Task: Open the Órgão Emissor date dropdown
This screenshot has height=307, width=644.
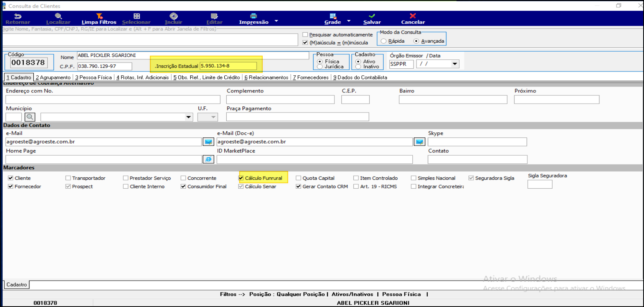Action: (455, 64)
